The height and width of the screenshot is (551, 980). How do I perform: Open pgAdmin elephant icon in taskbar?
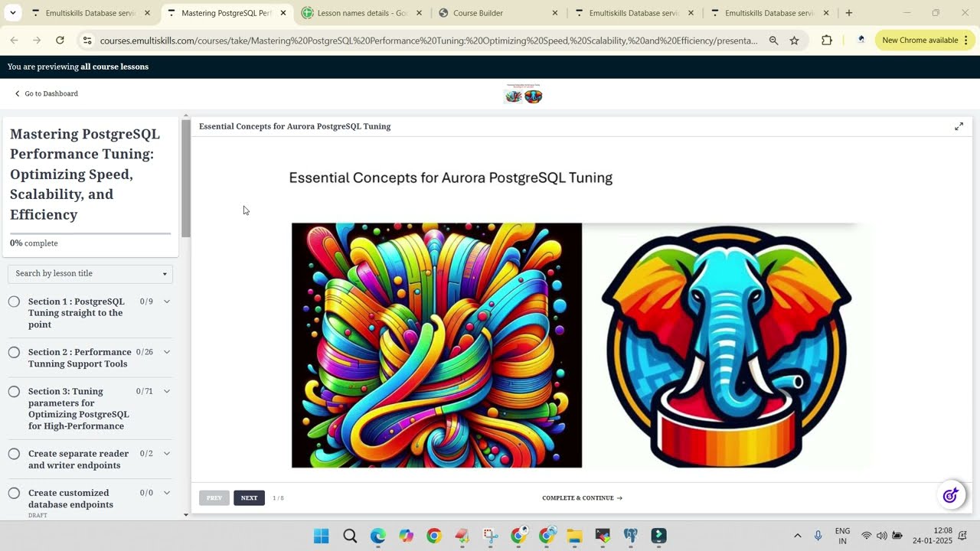click(631, 536)
